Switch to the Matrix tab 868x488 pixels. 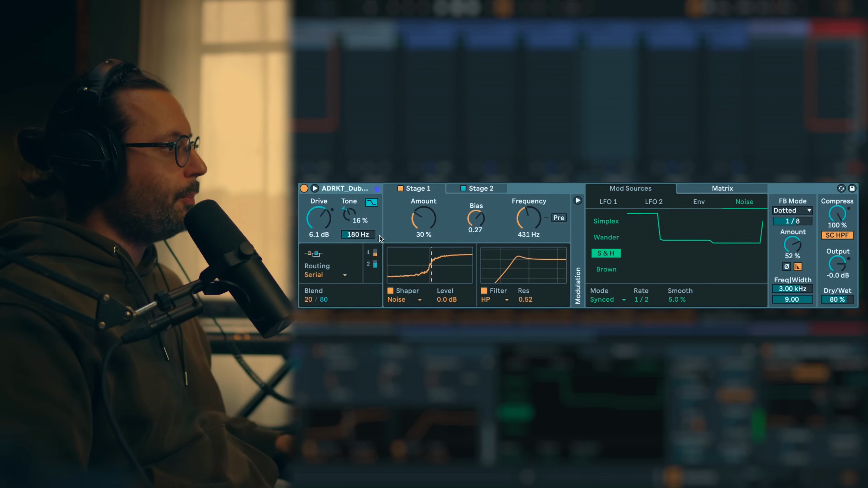pyautogui.click(x=722, y=188)
